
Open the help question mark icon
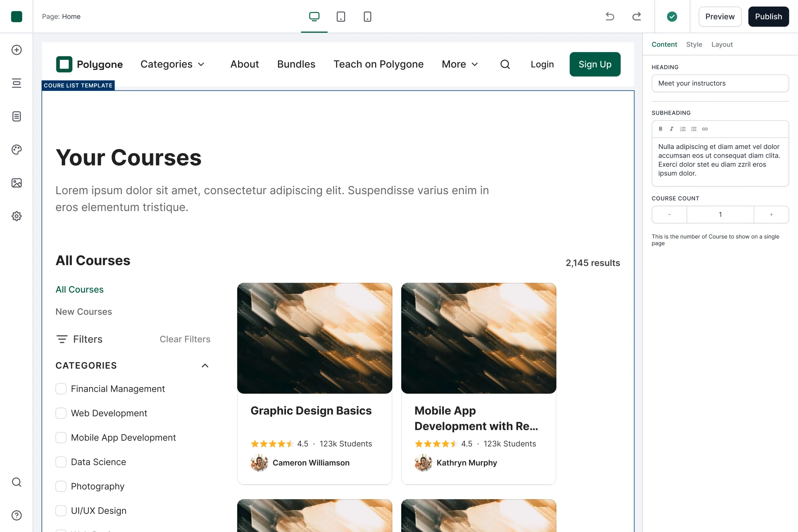(x=16, y=515)
